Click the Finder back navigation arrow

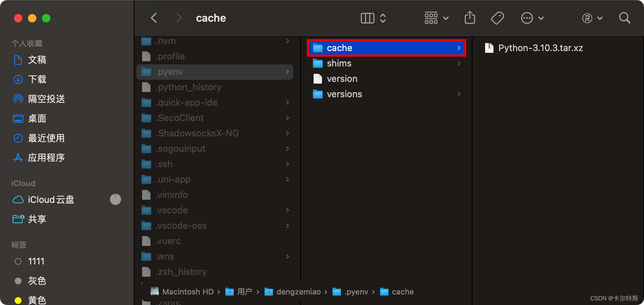point(154,18)
